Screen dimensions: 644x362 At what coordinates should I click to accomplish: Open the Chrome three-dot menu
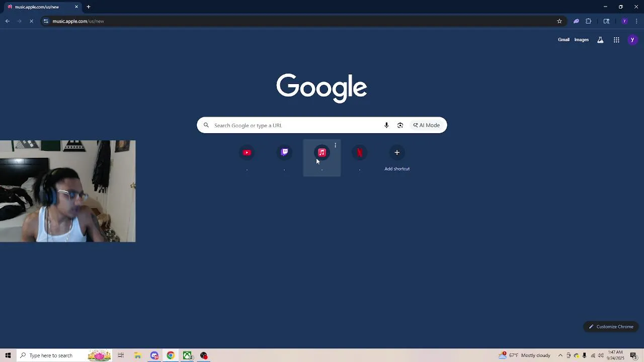pyautogui.click(x=636, y=21)
